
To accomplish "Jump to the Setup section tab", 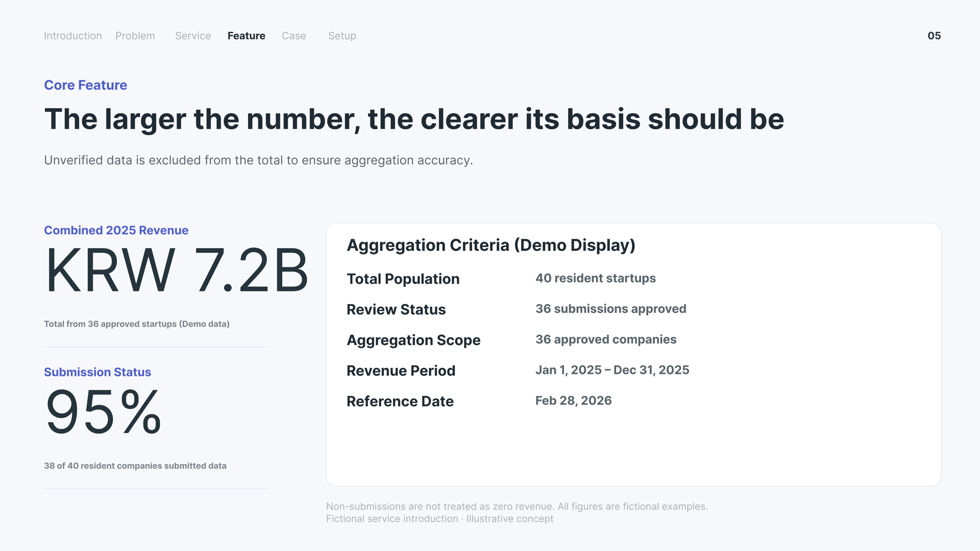I will pos(342,36).
